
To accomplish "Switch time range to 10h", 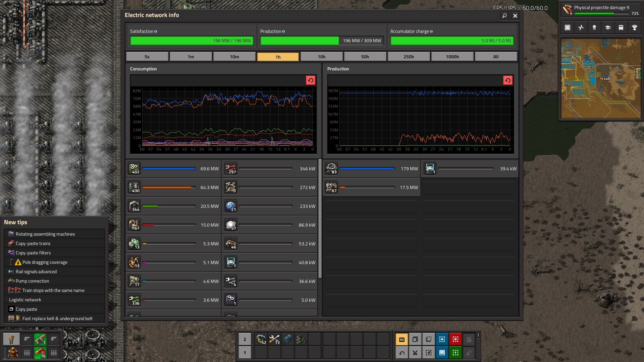I will click(x=321, y=57).
